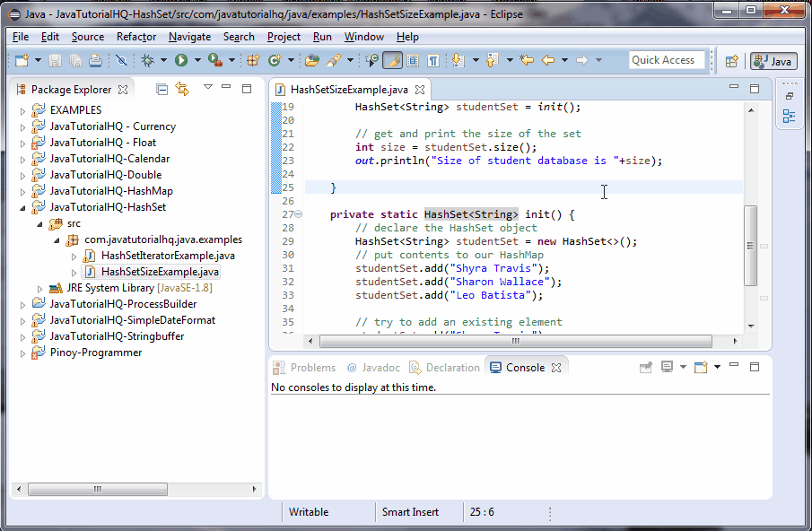Expand the JavaTutorialHQ-HashMap project
The width and height of the screenshot is (812, 531).
click(x=22, y=190)
